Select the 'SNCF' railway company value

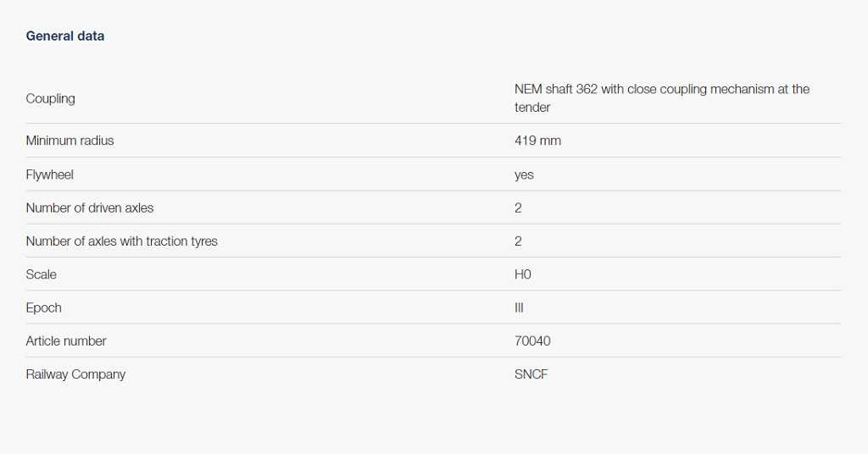tap(531, 374)
